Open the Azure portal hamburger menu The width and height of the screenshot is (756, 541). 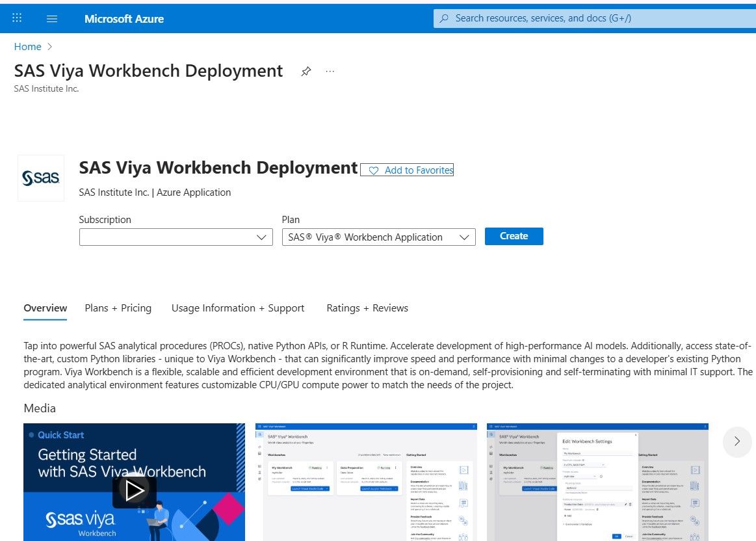pyautogui.click(x=52, y=18)
